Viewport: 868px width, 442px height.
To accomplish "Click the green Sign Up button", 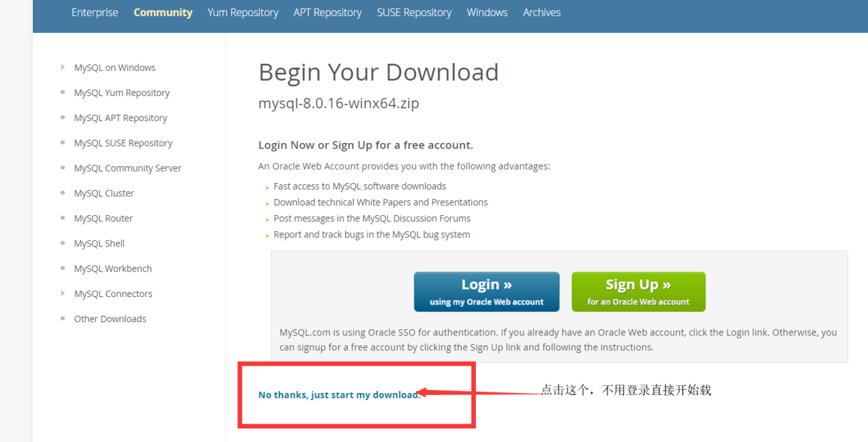I will coord(638,291).
